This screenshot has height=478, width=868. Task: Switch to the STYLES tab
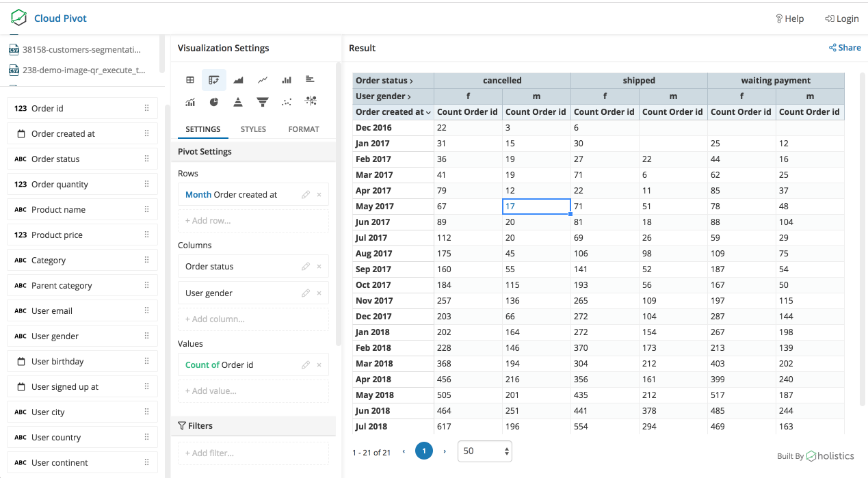point(253,129)
